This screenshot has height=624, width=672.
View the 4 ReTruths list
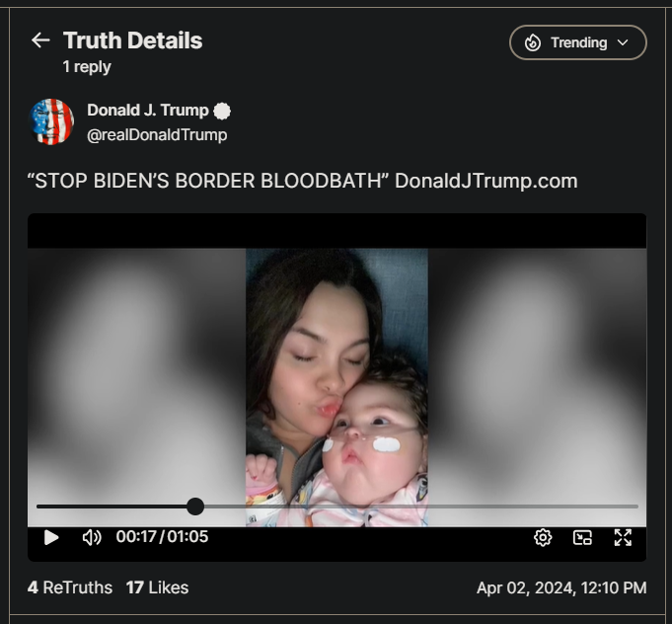pyautogui.click(x=70, y=587)
